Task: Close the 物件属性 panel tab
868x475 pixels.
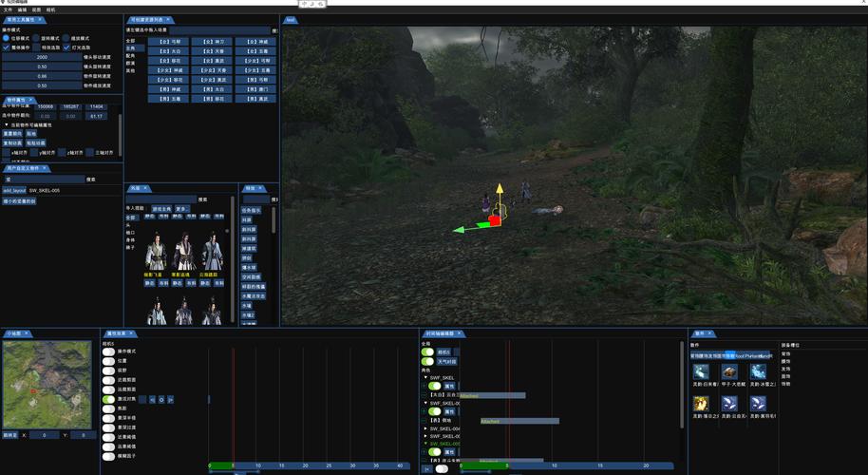Action: tap(31, 100)
